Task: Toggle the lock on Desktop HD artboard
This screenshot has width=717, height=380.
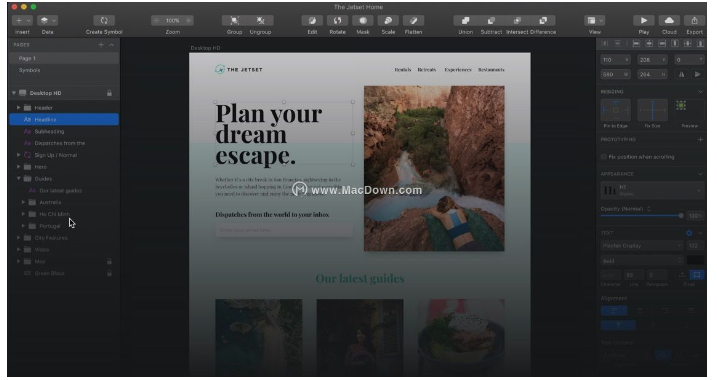Action: (109, 93)
